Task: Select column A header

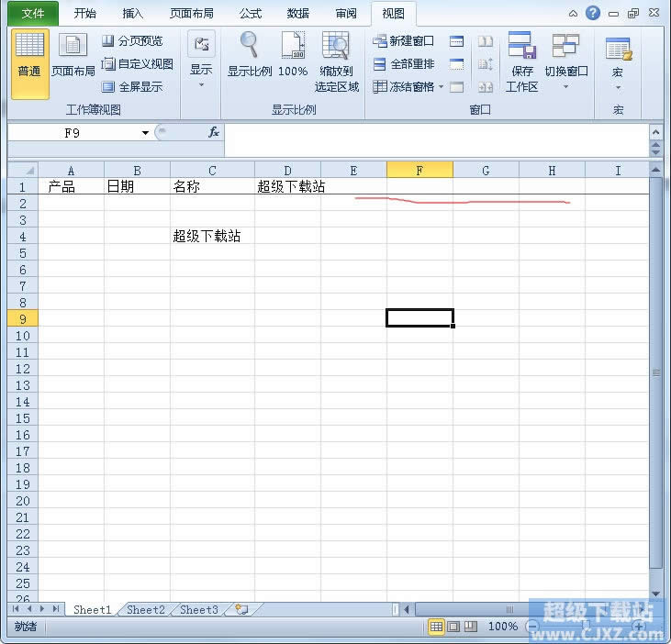Action: point(71,171)
